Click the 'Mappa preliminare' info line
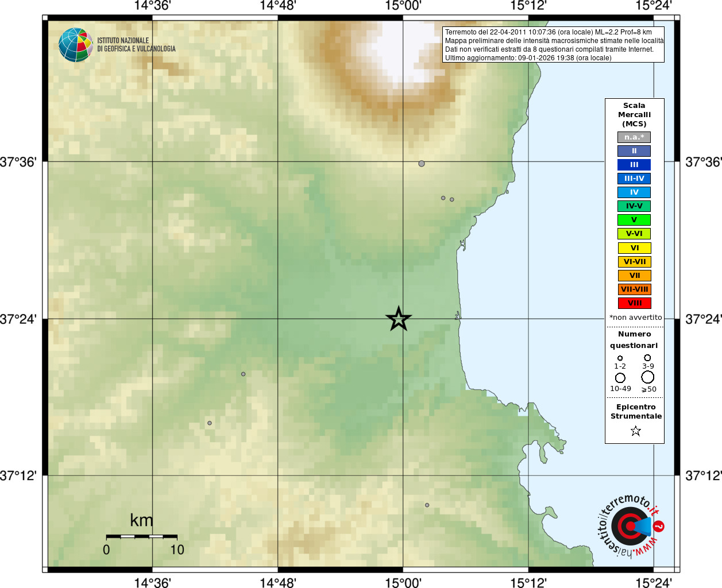The image size is (722, 588). (x=554, y=41)
